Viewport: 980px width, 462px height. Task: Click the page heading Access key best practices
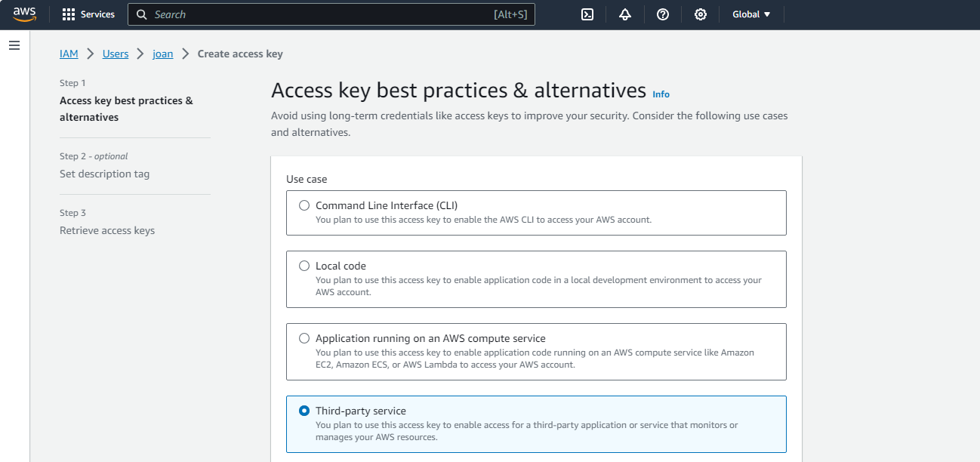coord(458,91)
